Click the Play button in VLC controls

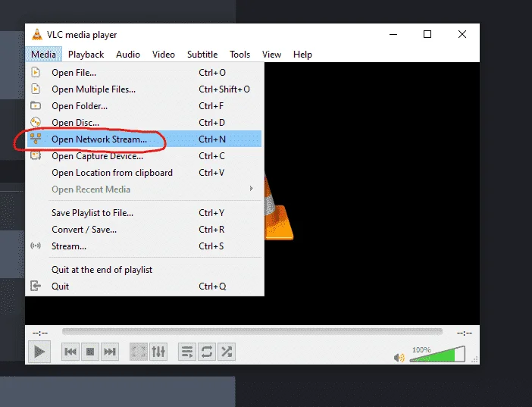click(x=39, y=352)
